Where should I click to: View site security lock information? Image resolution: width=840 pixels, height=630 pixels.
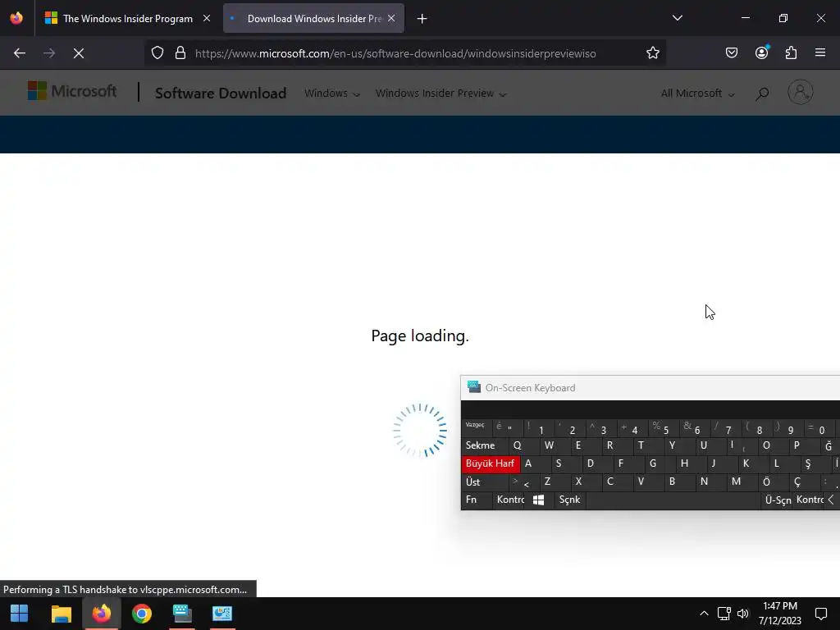click(180, 53)
